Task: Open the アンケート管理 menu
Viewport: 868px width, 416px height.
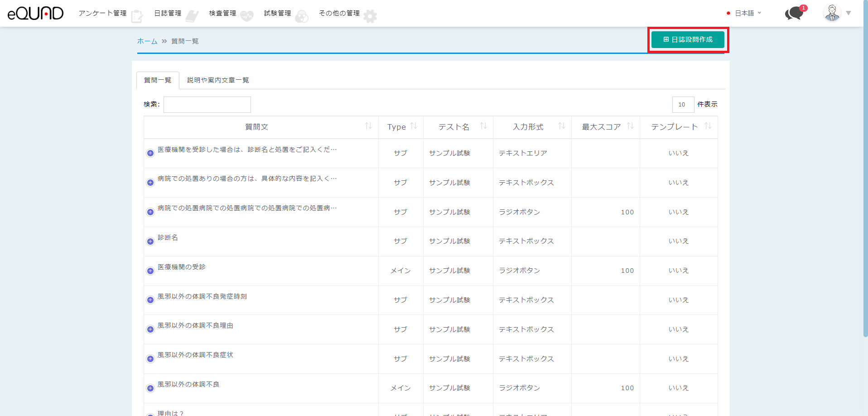Action: coord(103,13)
